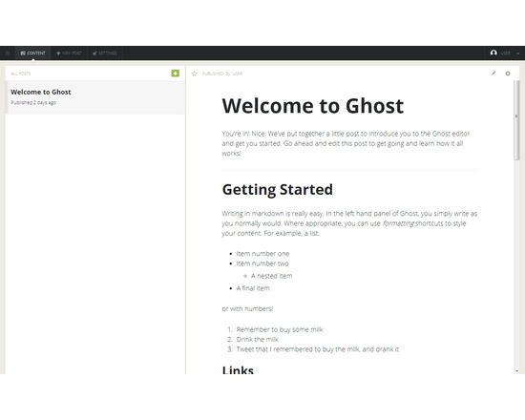Expand the User dropdown arrow
The height and width of the screenshot is (420, 525).
click(x=517, y=53)
